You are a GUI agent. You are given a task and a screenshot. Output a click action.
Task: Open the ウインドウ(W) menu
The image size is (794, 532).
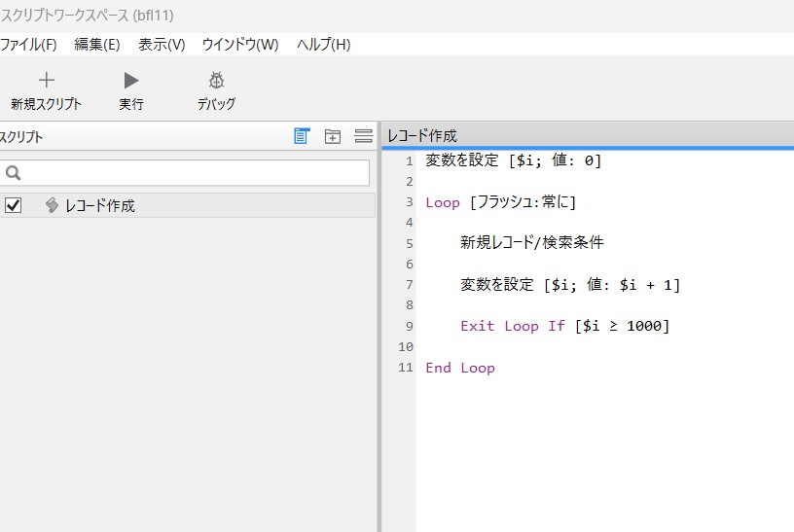(x=240, y=45)
